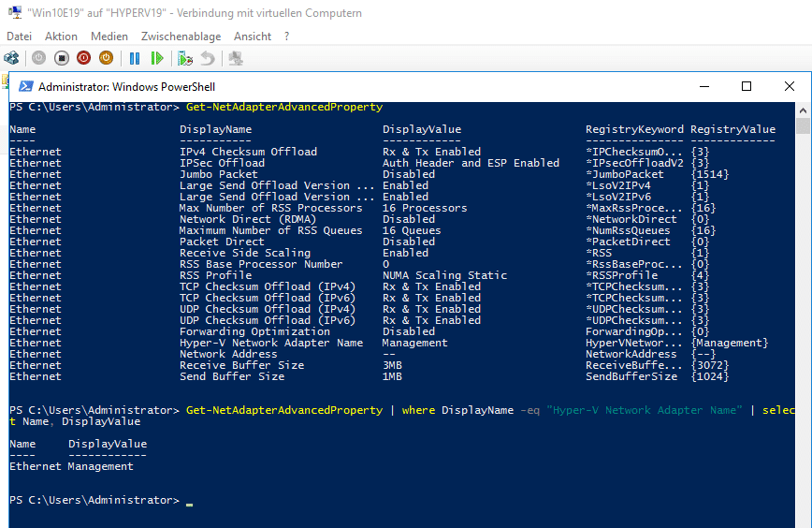Shut down the VM with the red power icon

click(x=84, y=58)
